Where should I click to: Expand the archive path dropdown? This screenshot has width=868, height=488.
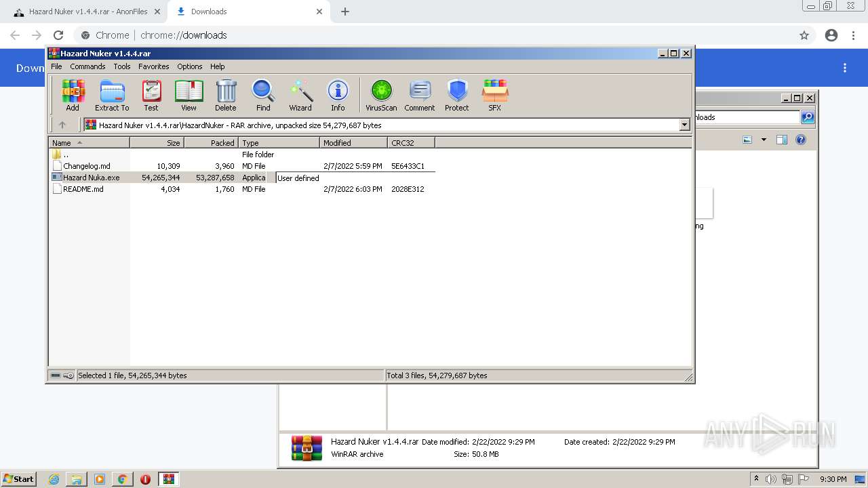pos(684,125)
